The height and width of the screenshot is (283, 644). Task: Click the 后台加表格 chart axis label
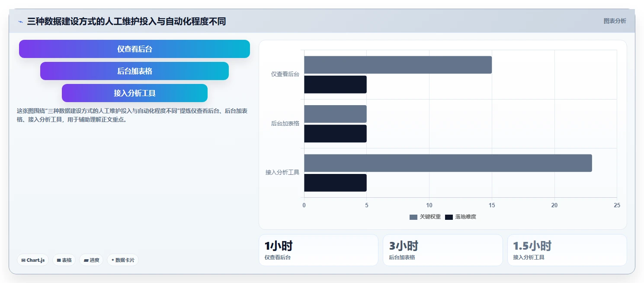(285, 123)
